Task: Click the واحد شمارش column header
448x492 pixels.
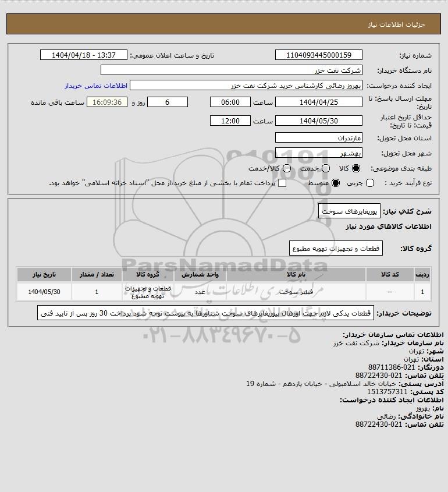Action: (200, 275)
